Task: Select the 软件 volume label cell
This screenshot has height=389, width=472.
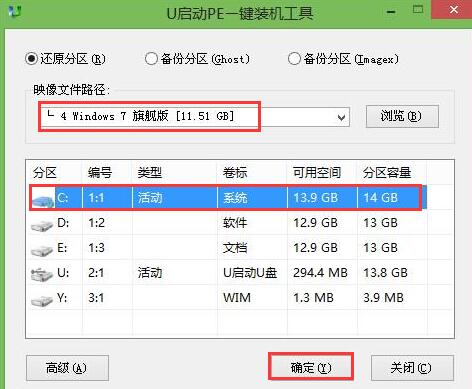Action: tap(235, 223)
